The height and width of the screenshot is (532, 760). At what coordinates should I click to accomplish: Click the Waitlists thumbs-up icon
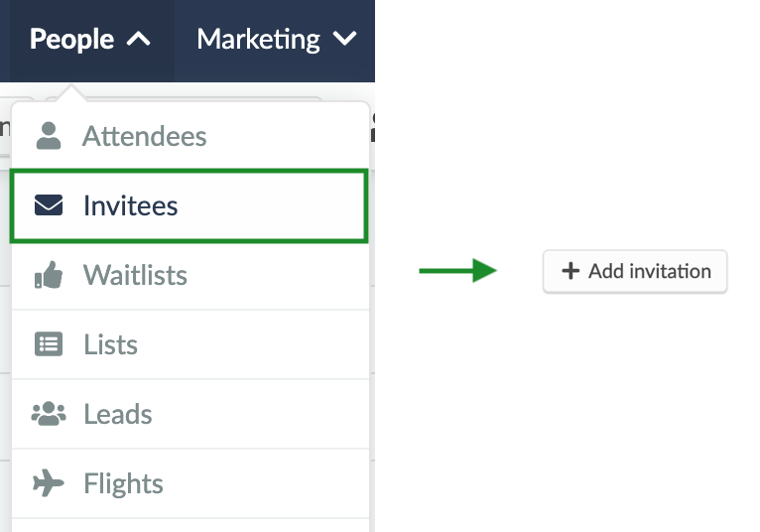(49, 275)
